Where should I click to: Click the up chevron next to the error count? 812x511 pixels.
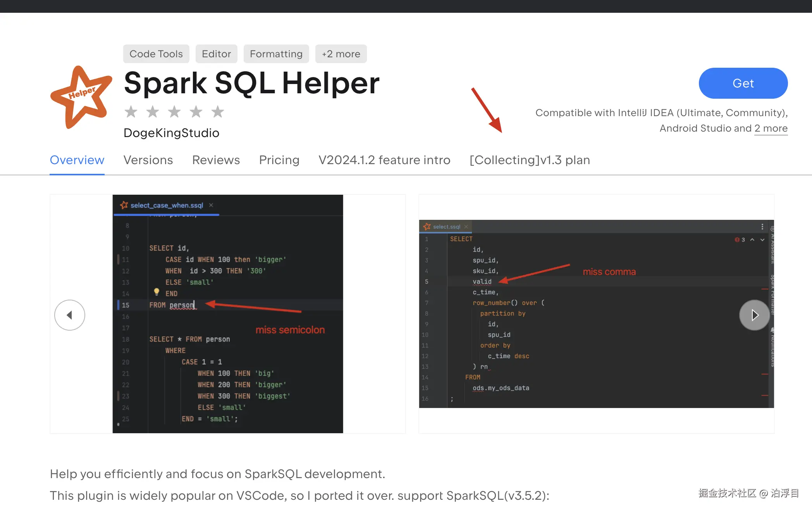(752, 240)
